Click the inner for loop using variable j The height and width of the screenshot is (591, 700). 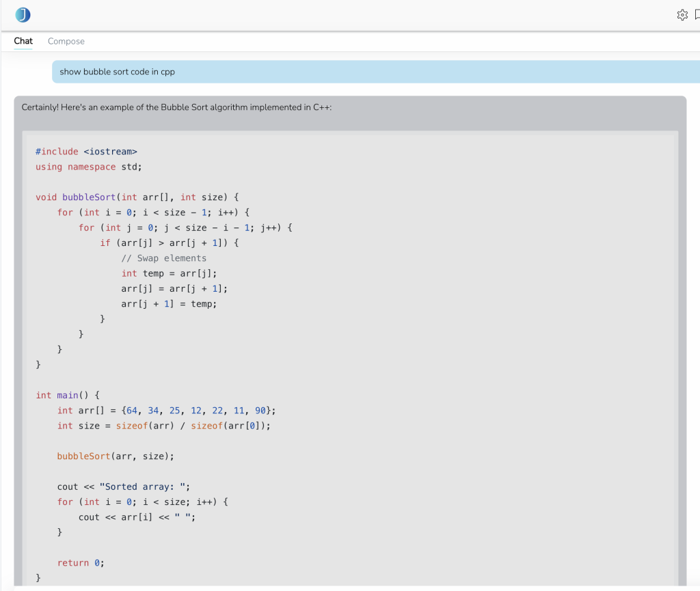coord(185,228)
